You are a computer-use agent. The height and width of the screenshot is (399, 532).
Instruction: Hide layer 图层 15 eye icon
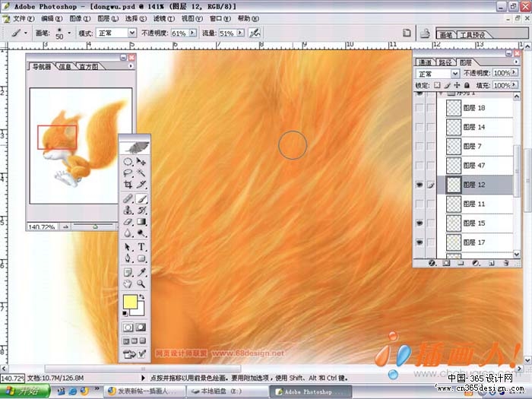420,223
